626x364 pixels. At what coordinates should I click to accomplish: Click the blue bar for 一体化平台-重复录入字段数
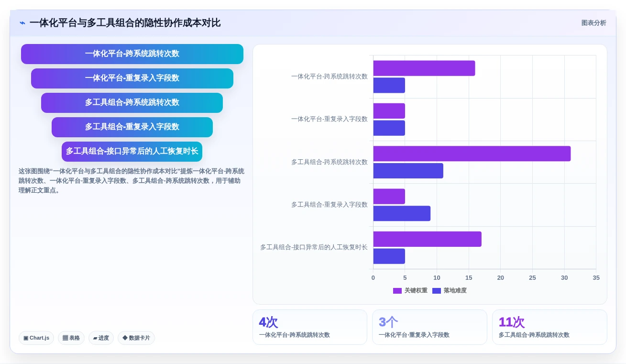click(389, 128)
